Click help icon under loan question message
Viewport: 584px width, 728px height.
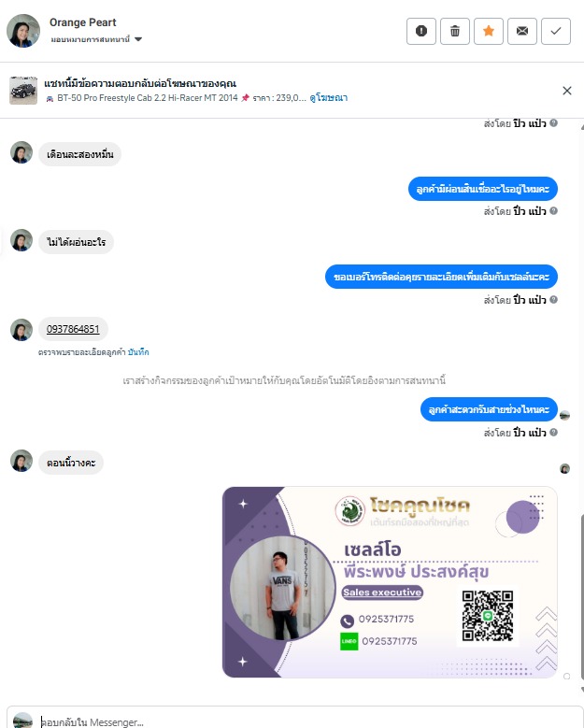(x=553, y=211)
